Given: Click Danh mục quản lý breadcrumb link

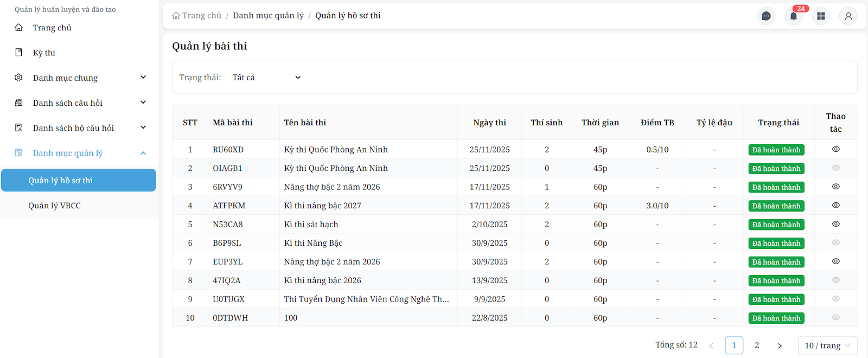Looking at the screenshot, I should click(268, 16).
